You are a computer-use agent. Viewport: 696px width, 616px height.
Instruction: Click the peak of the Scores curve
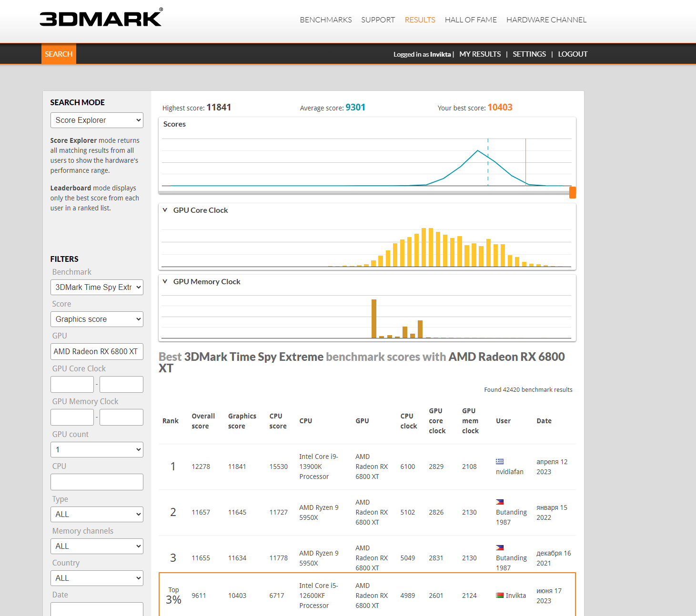coord(478,150)
